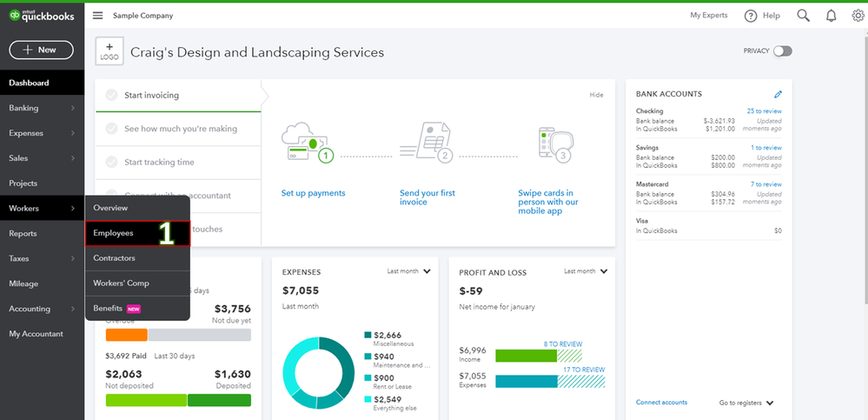Expand the Expenses sidebar chevron
The height and width of the screenshot is (420, 868).
pos(72,133)
